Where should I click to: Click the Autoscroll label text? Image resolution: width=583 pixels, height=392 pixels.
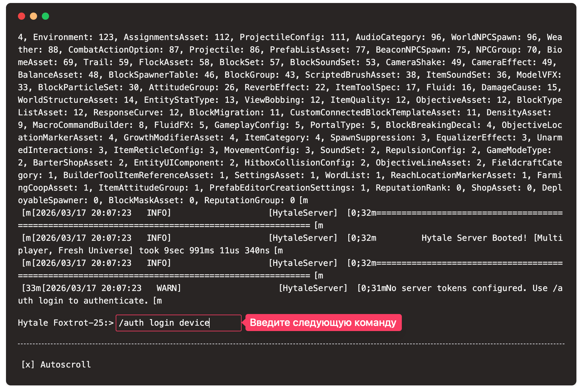tap(66, 365)
